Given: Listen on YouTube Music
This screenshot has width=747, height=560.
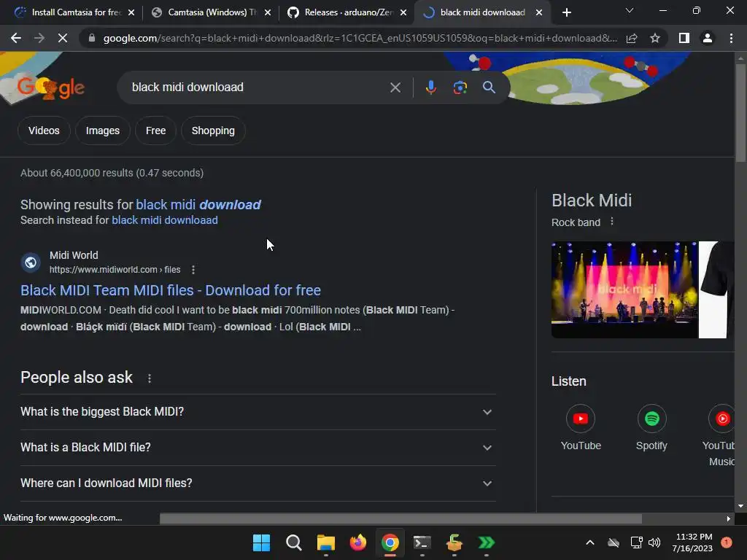Looking at the screenshot, I should (721, 436).
